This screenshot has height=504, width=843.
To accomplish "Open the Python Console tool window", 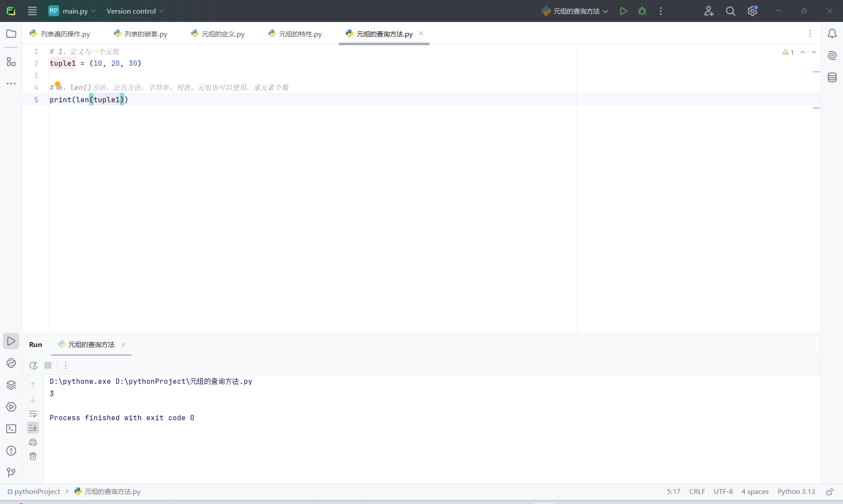I will click(11, 363).
